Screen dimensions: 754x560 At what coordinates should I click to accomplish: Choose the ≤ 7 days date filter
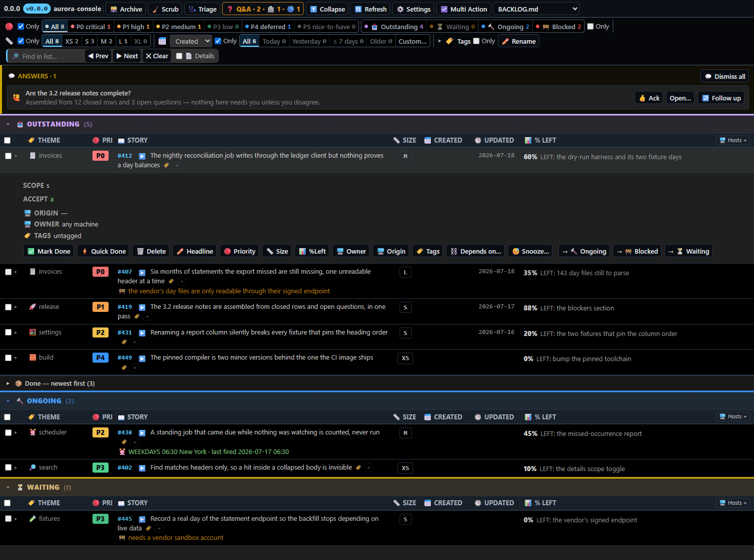pyautogui.click(x=348, y=41)
